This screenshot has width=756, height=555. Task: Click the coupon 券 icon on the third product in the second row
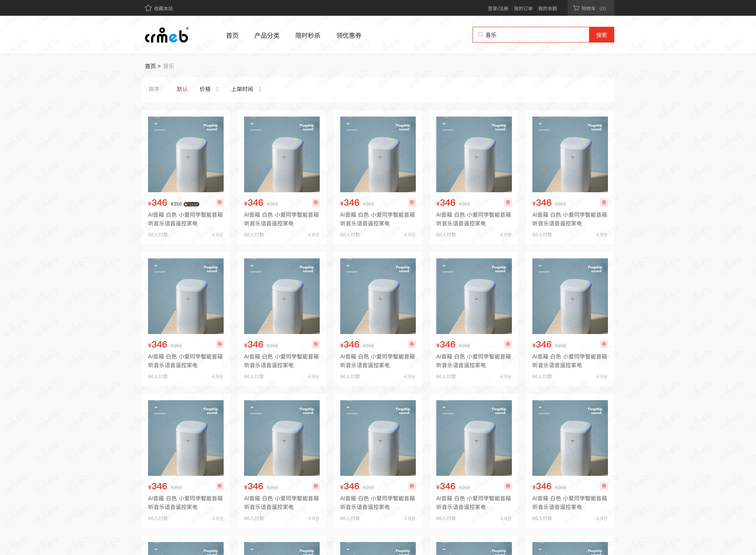coord(412,344)
